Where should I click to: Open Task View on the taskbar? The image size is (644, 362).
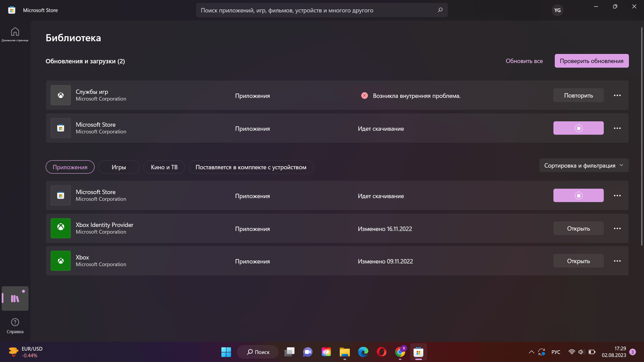click(289, 352)
